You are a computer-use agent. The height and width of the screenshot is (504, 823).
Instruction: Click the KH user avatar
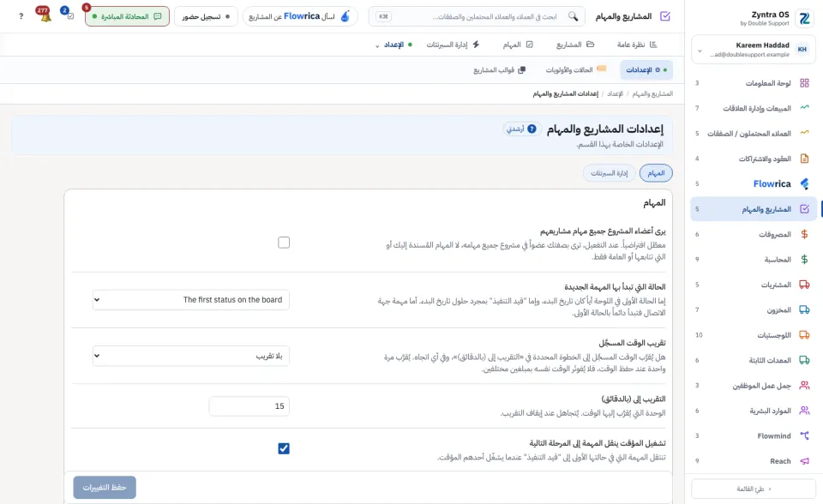(802, 50)
